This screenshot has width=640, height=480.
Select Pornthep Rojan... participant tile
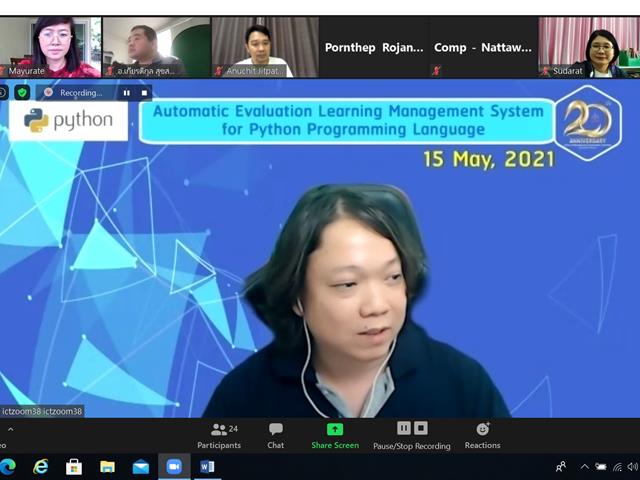point(374,47)
